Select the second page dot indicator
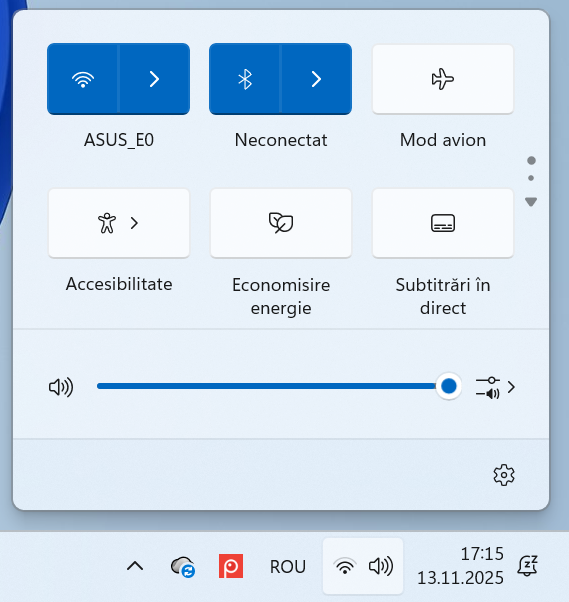Image resolution: width=569 pixels, height=602 pixels. [x=531, y=178]
